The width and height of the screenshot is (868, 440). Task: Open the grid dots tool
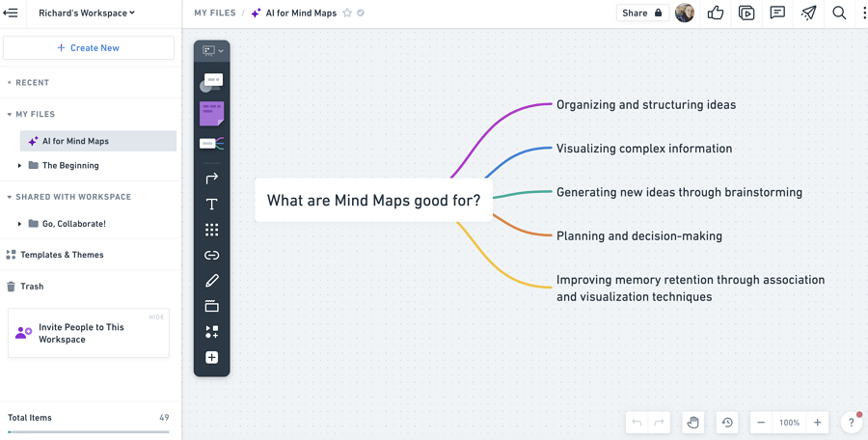pos(211,230)
